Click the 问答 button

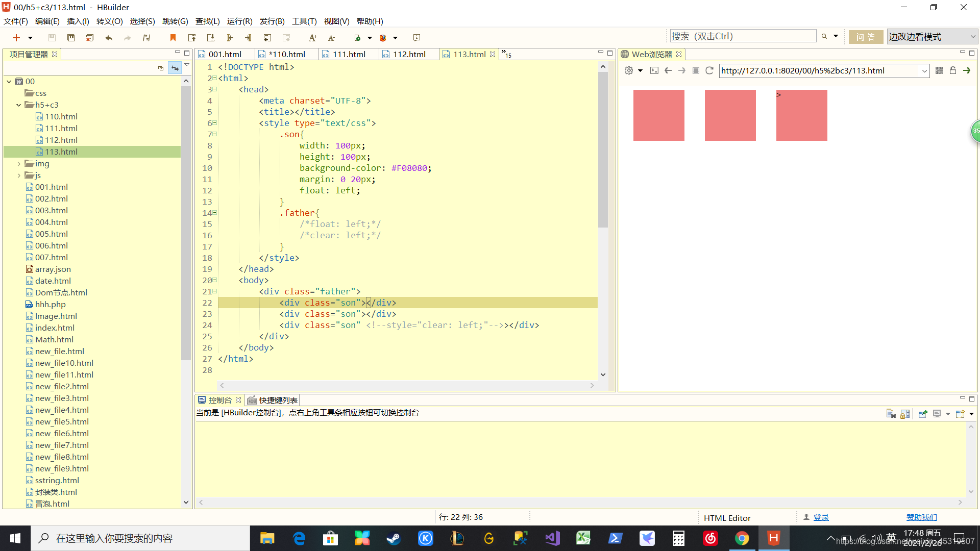pyautogui.click(x=866, y=37)
